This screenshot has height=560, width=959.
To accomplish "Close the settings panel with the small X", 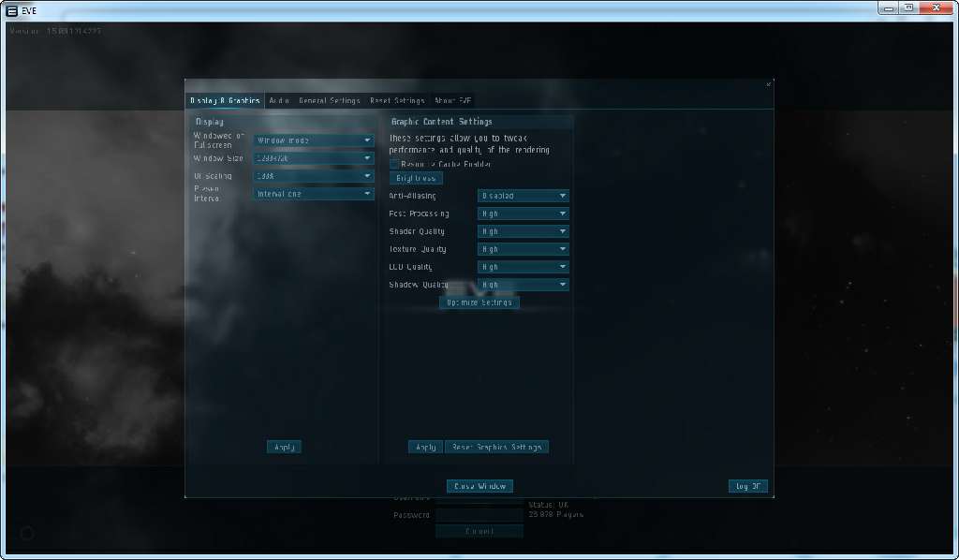I will 769,84.
